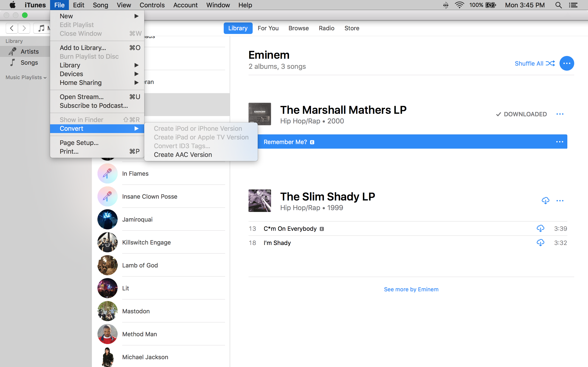
Task: Select Create AAC Version
Action: tap(183, 155)
